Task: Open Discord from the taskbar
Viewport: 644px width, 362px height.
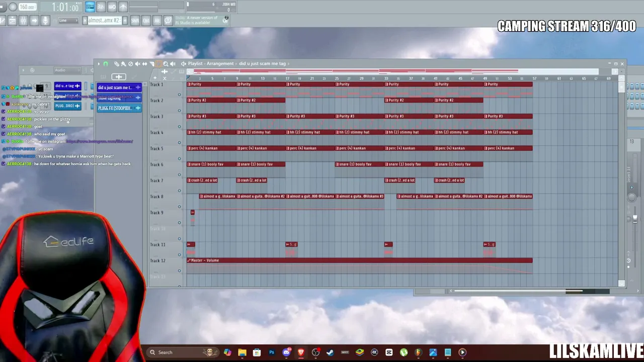Action: (286, 352)
